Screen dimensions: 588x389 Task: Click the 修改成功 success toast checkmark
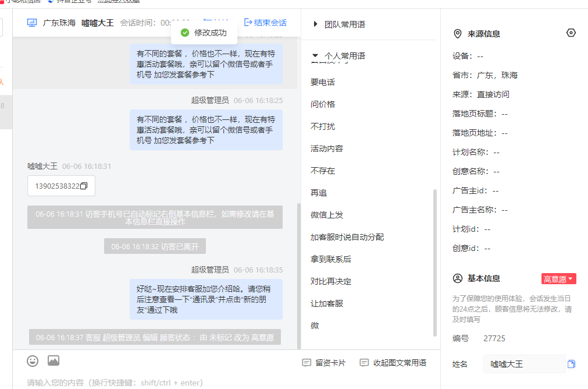[x=185, y=33]
